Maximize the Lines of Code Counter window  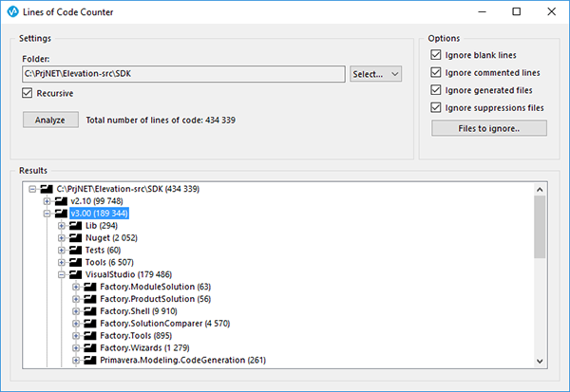coord(516,11)
